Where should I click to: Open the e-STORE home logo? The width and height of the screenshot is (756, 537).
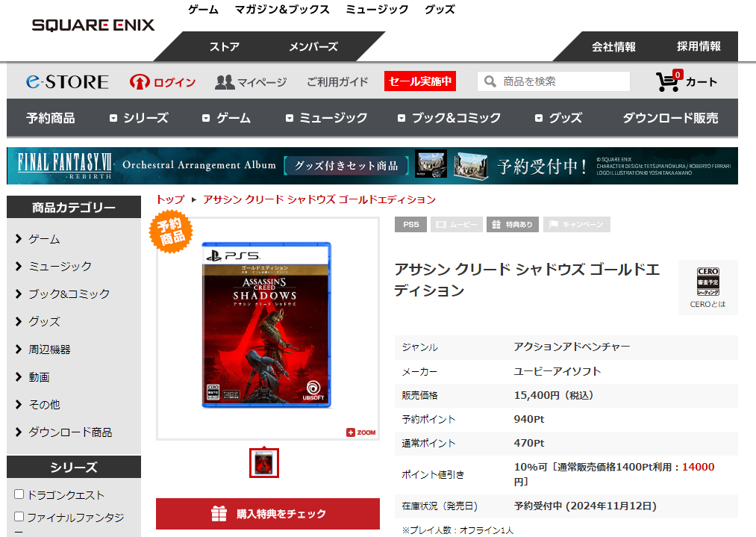[x=67, y=81]
